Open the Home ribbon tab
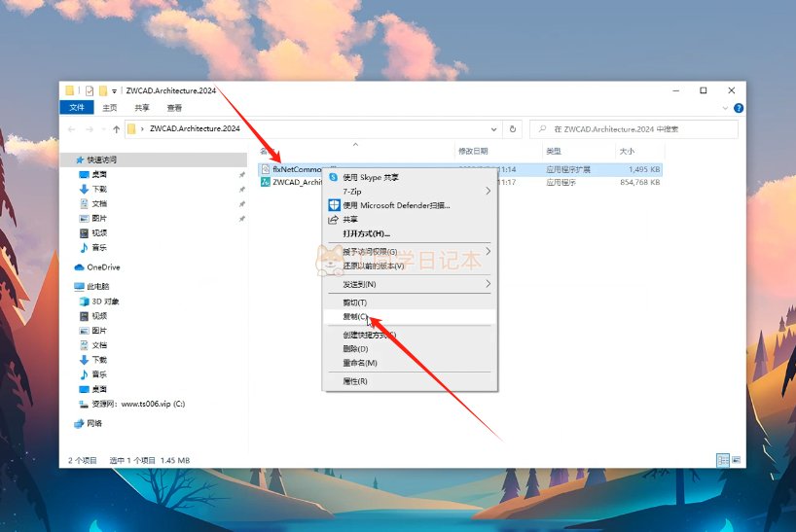 tap(110, 108)
